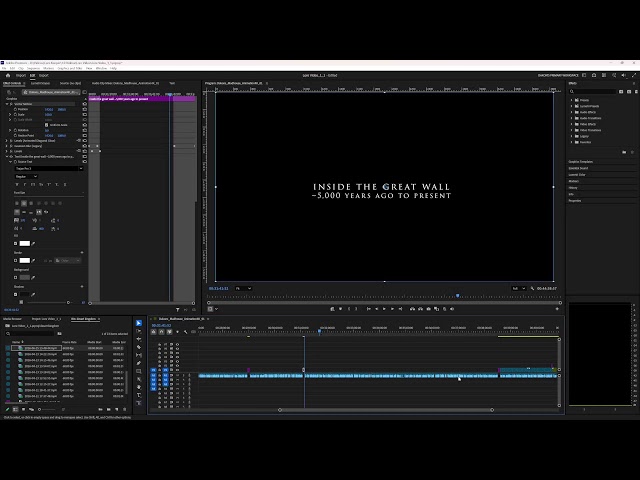Pick Fill color with eyedropper
The height and width of the screenshot is (480, 640).
[33, 244]
